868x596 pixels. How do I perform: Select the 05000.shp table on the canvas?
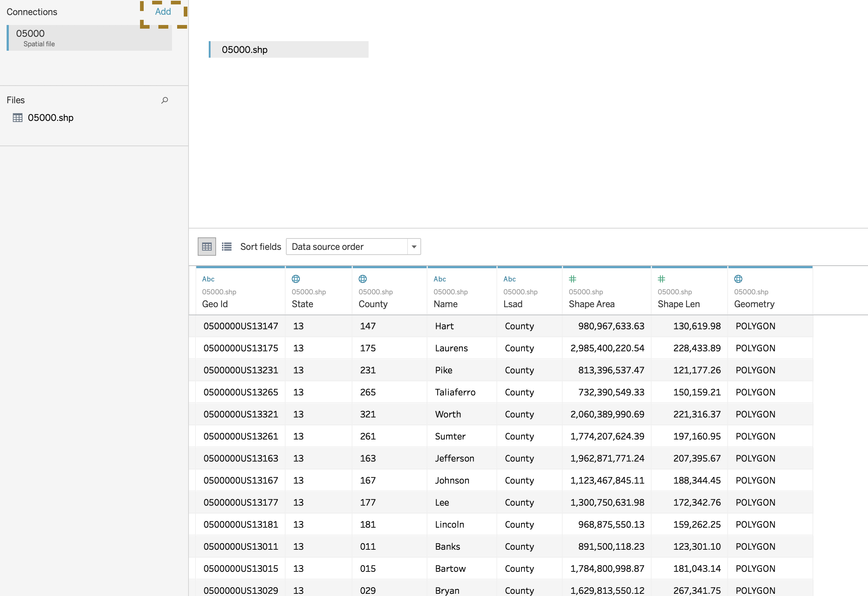(288, 49)
